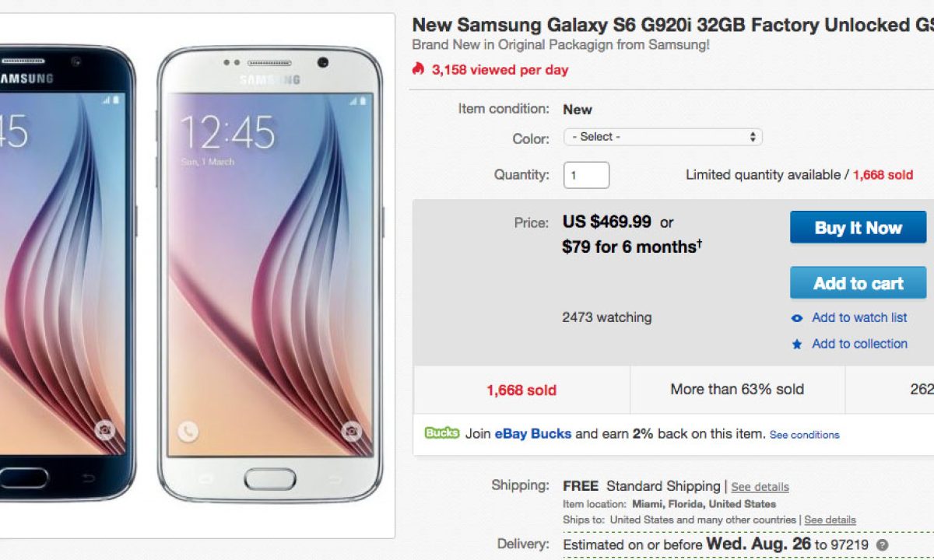Image resolution: width=934 pixels, height=560 pixels.
Task: Click the star icon beside Add to collection
Action: (796, 344)
